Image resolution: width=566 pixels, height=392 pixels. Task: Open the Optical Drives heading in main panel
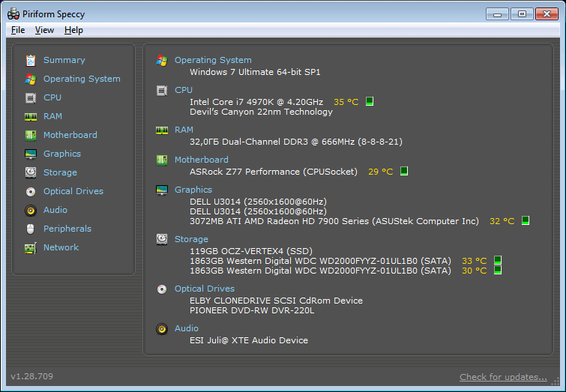[x=204, y=289]
